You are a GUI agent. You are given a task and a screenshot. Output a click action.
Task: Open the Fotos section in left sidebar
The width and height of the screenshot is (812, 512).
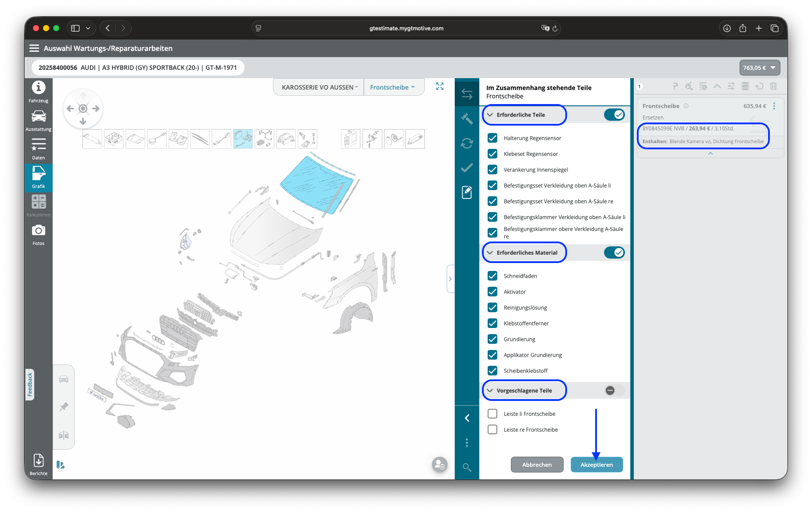pos(39,235)
